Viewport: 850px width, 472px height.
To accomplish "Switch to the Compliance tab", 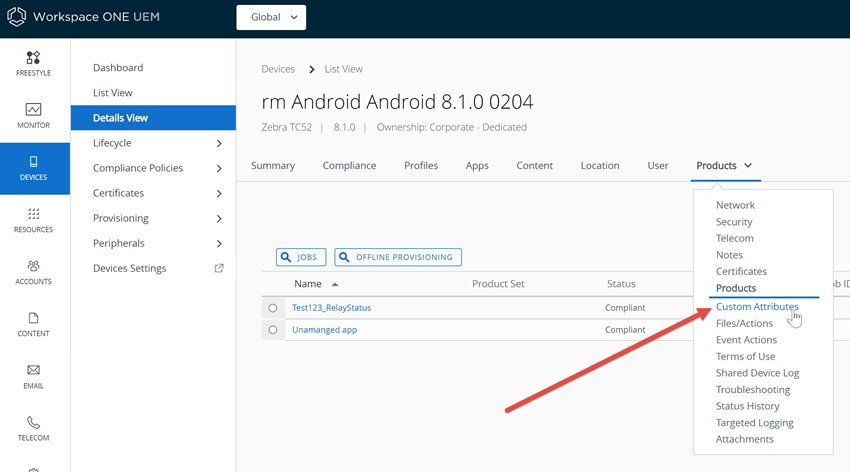I will tap(349, 165).
